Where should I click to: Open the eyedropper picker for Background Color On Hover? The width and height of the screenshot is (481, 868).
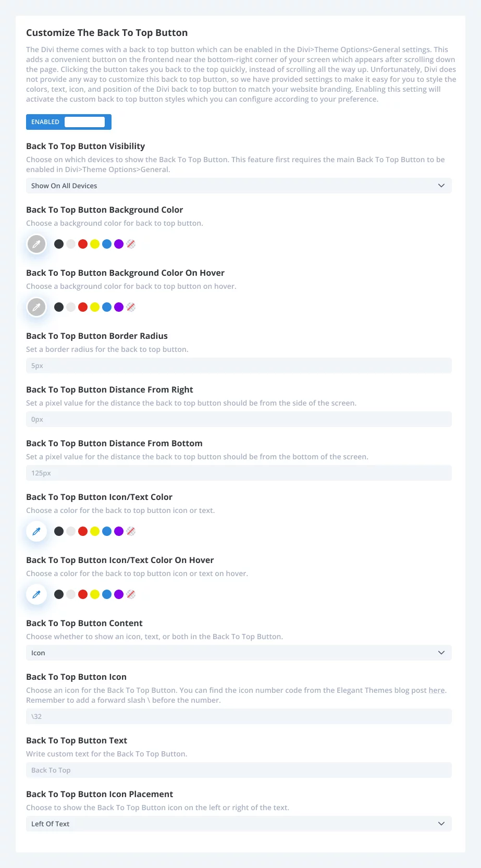pyautogui.click(x=36, y=307)
